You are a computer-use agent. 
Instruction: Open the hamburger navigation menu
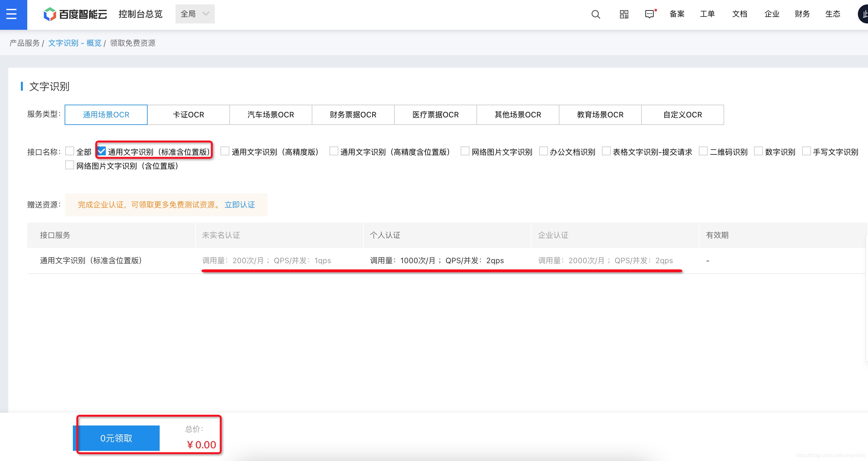click(11, 14)
